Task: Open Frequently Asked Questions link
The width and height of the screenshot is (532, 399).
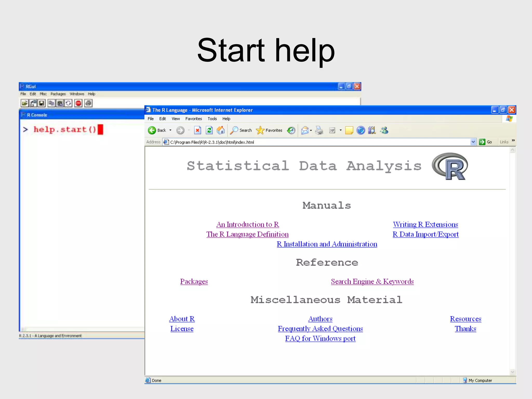Action: click(x=320, y=329)
